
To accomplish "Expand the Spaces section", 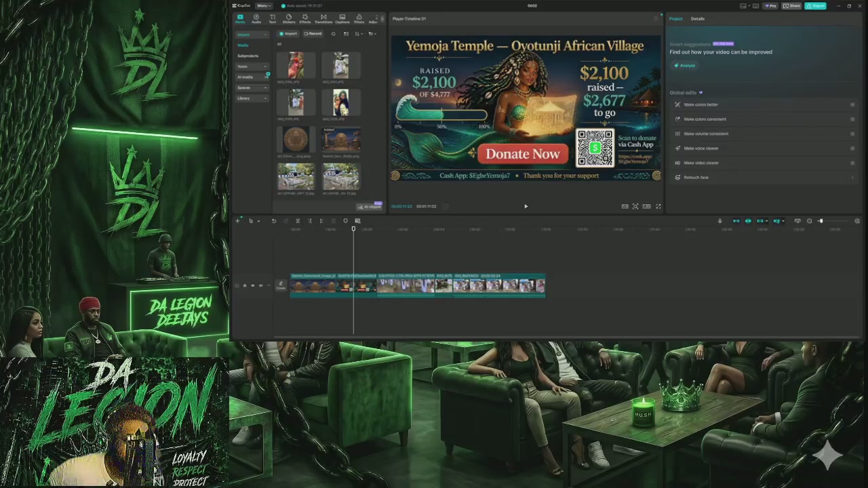I will click(252, 88).
